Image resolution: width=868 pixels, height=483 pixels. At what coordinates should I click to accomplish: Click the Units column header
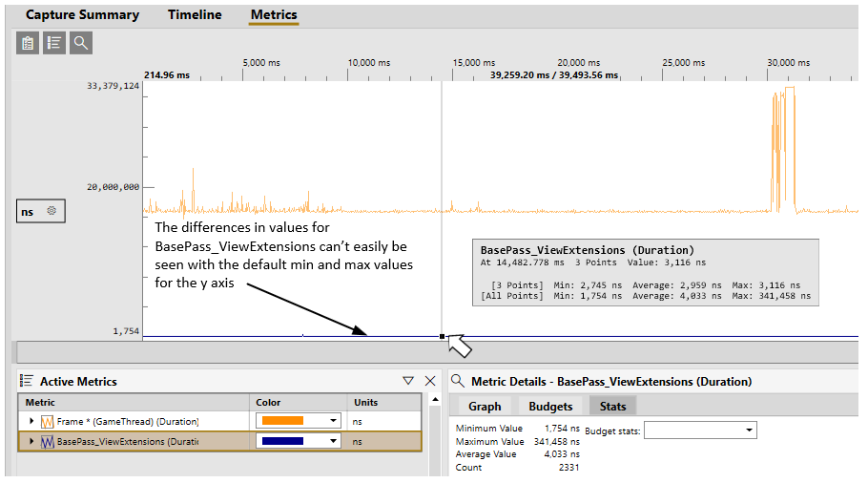(x=384, y=403)
